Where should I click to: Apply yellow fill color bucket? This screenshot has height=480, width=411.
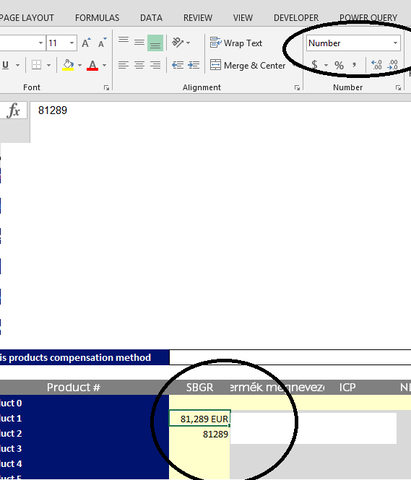68,65
